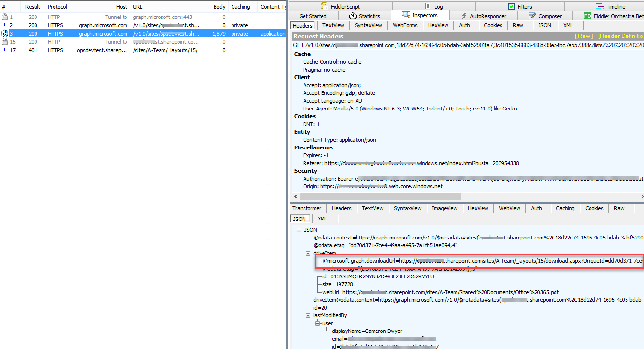
Task: Switch request inspector to SyntaxView
Action: click(x=368, y=25)
